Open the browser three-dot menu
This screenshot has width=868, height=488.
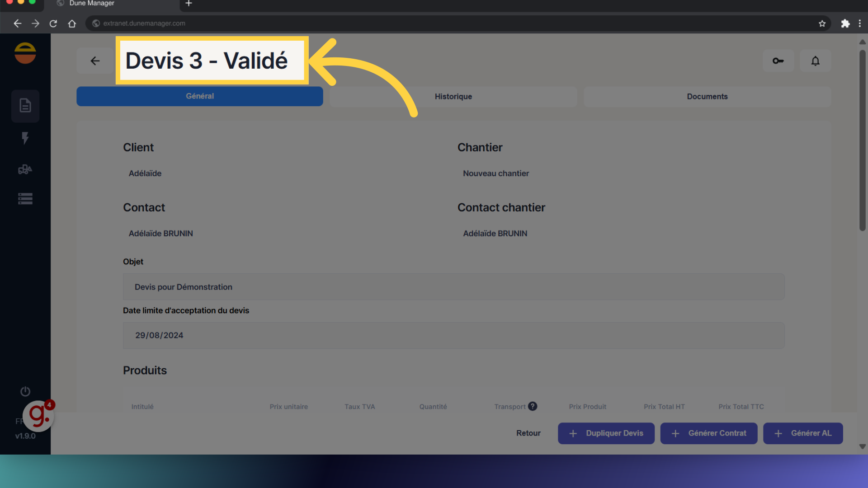[860, 23]
